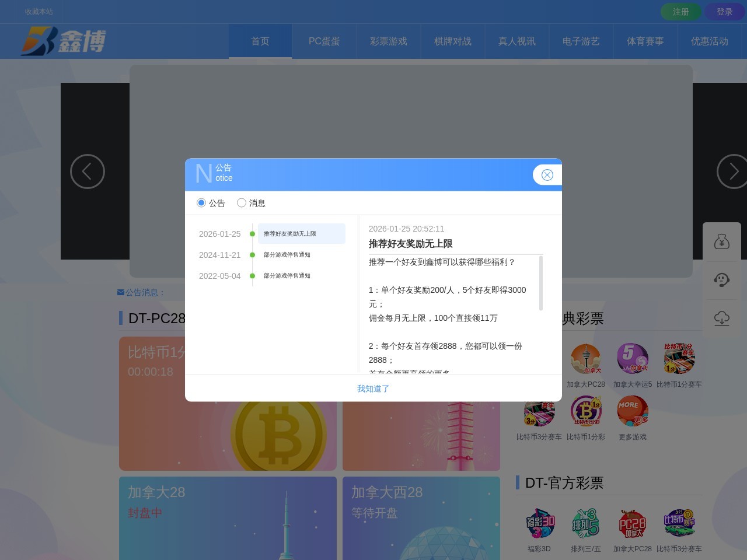This screenshot has height=560, width=747.
Task: Select the 公告 radio button
Action: click(x=201, y=202)
